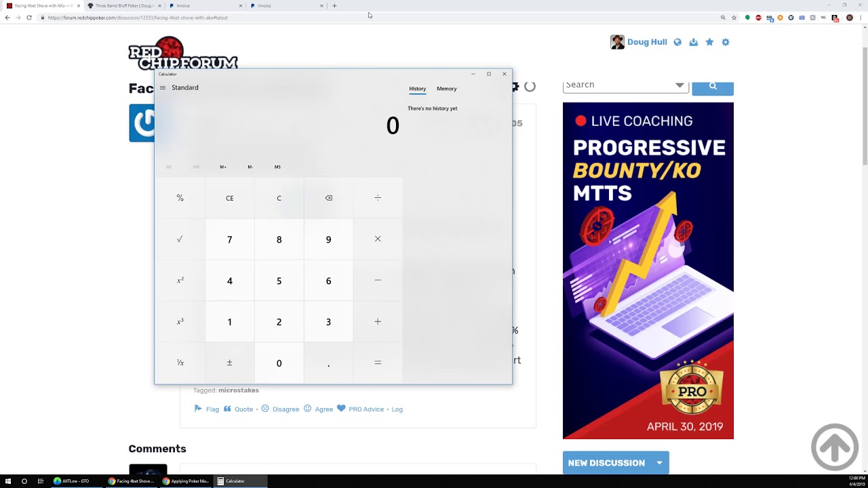Click the backspace key in Calculator
868x488 pixels.
pyautogui.click(x=328, y=198)
